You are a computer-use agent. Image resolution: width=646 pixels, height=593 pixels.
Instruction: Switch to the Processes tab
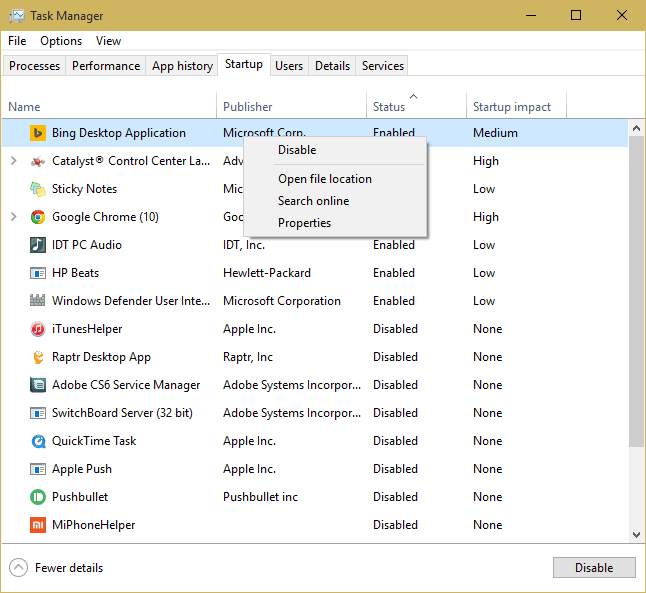[x=34, y=66]
